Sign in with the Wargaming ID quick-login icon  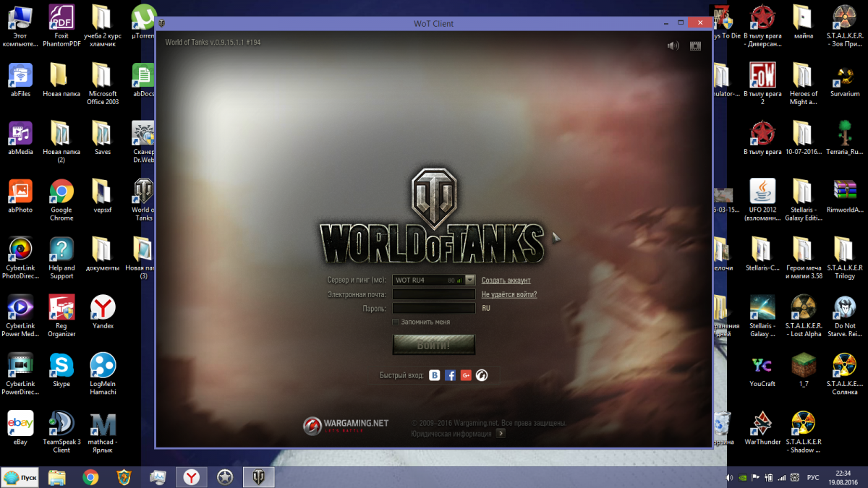482,375
